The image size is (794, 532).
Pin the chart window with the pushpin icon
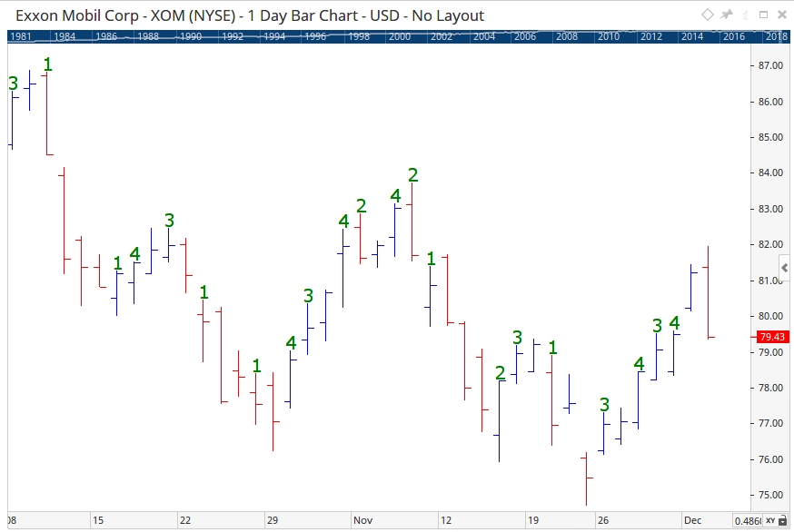(x=727, y=15)
